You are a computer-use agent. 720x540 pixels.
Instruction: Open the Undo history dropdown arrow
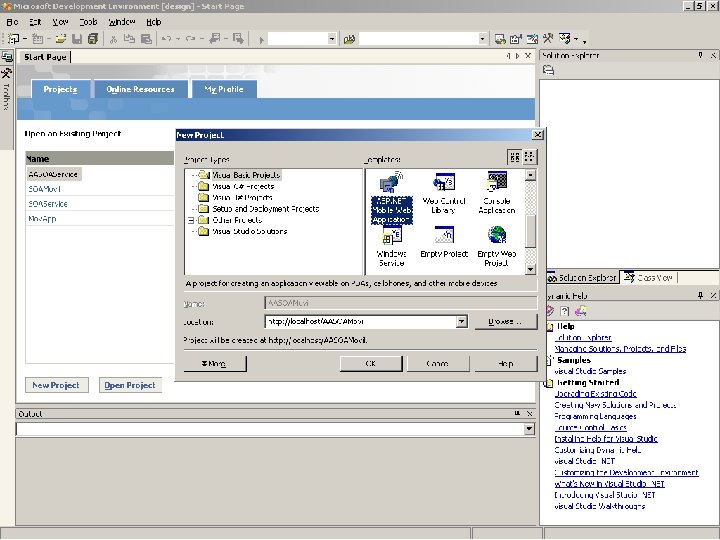pos(178,39)
